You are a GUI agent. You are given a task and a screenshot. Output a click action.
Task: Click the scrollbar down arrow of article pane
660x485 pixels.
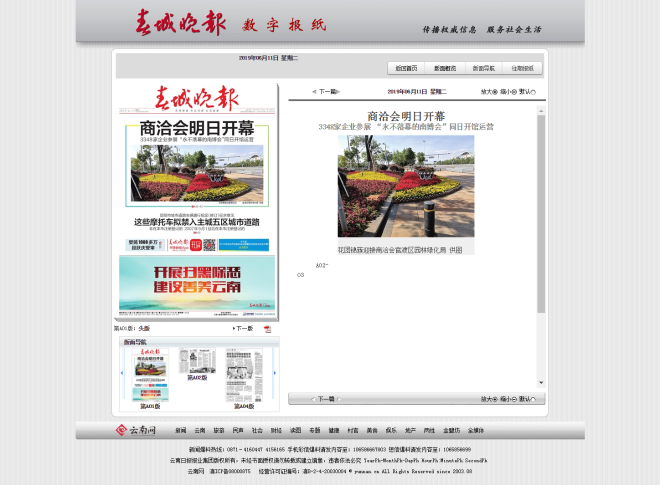(541, 383)
